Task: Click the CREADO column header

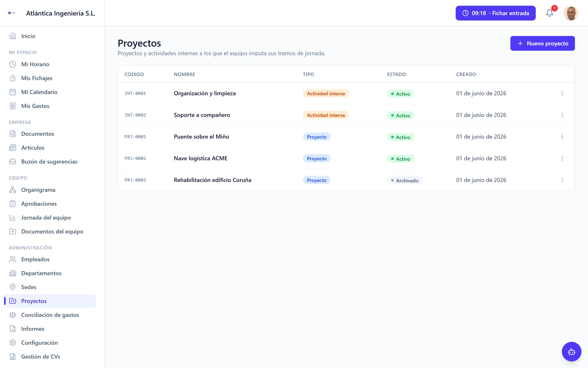Action: (466, 74)
